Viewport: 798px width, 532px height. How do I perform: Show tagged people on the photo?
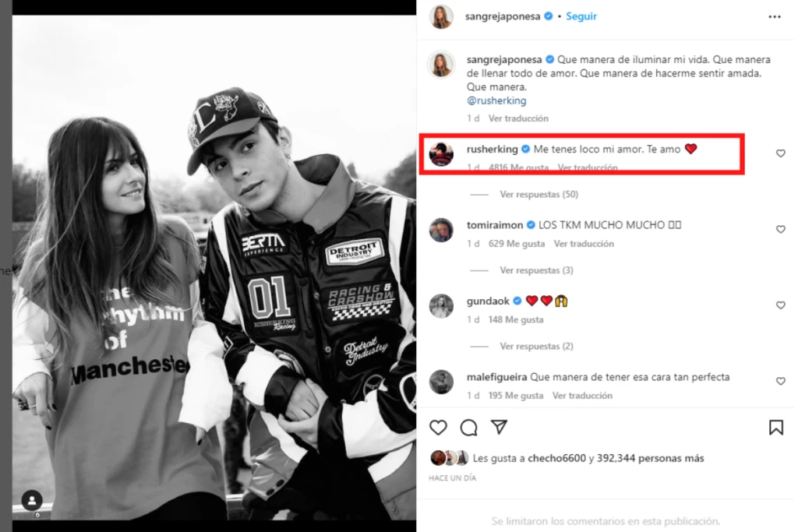pyautogui.click(x=32, y=500)
